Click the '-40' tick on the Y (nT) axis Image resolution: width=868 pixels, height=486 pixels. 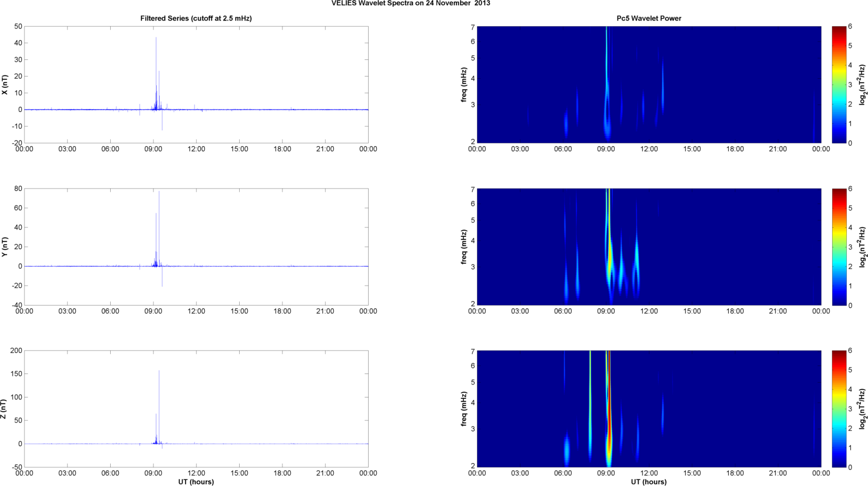(17, 305)
